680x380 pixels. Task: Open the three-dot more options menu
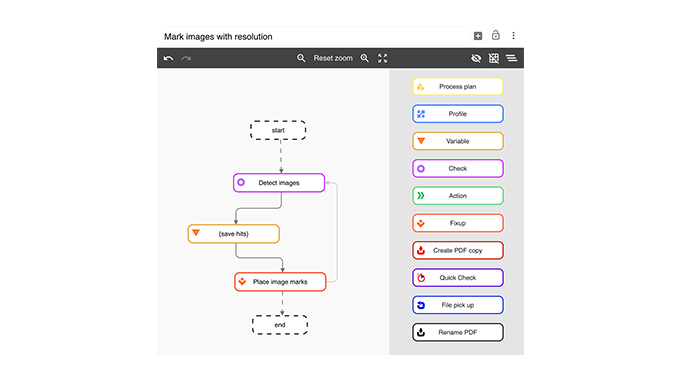click(x=513, y=36)
